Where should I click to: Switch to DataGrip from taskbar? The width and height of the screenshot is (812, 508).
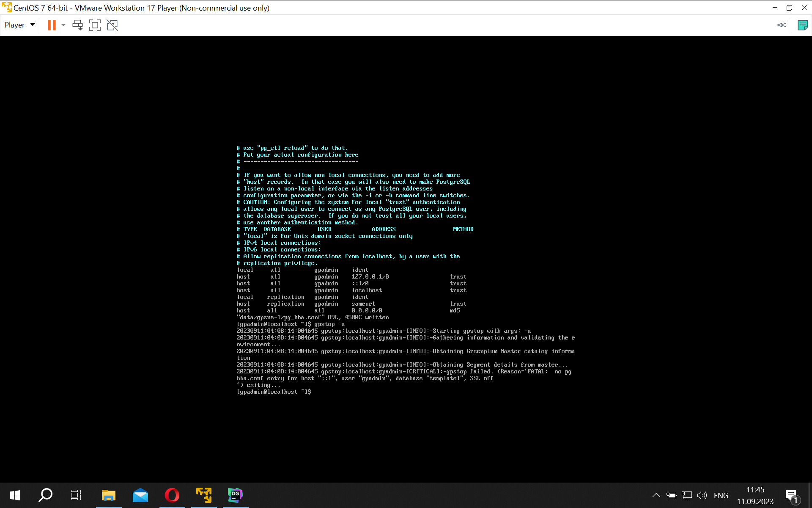[x=236, y=495]
